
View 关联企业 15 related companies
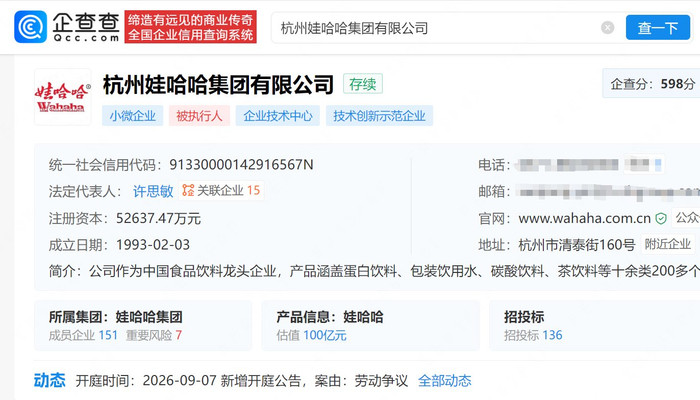point(221,191)
